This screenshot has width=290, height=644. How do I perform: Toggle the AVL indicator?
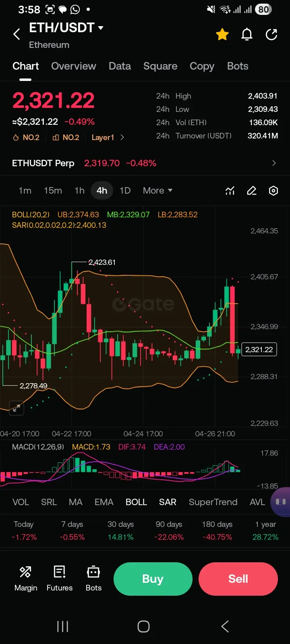[257, 502]
